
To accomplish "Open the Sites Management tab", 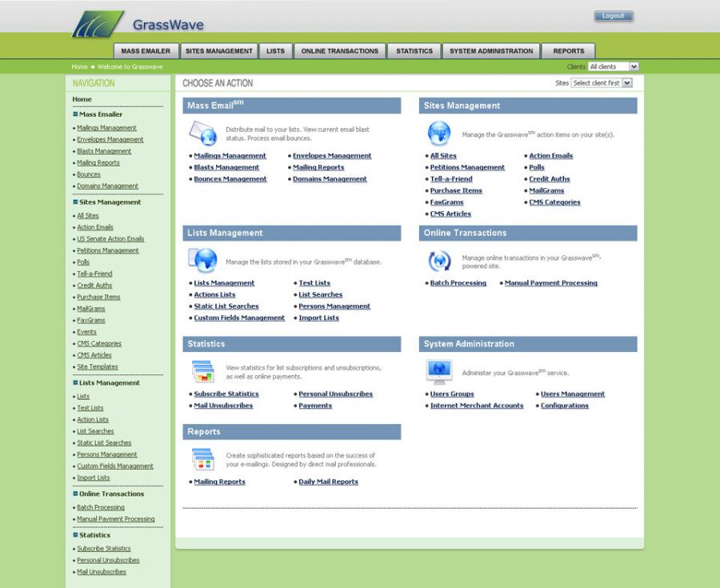I will 219,51.
